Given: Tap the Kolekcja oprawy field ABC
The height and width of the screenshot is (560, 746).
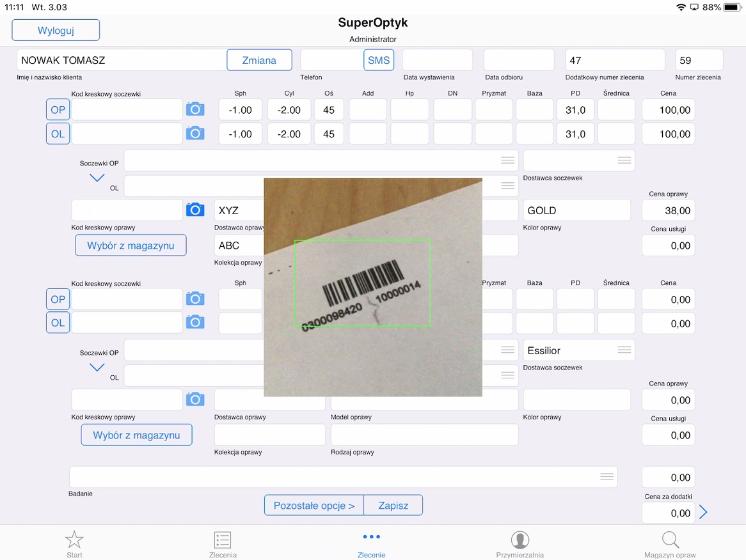Looking at the screenshot, I should click(239, 245).
